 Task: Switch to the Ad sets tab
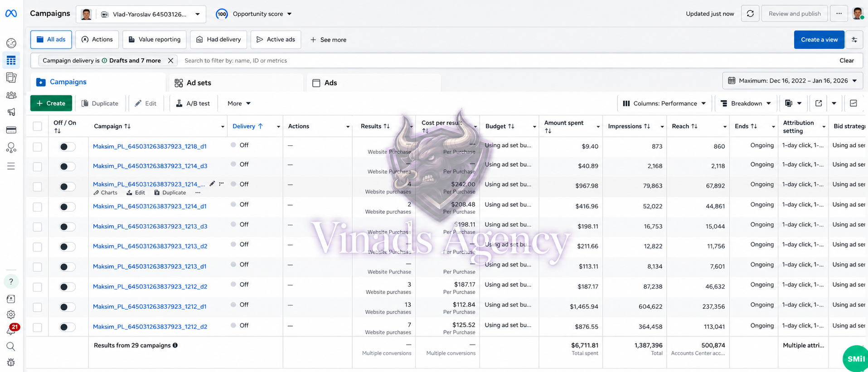[236, 83]
